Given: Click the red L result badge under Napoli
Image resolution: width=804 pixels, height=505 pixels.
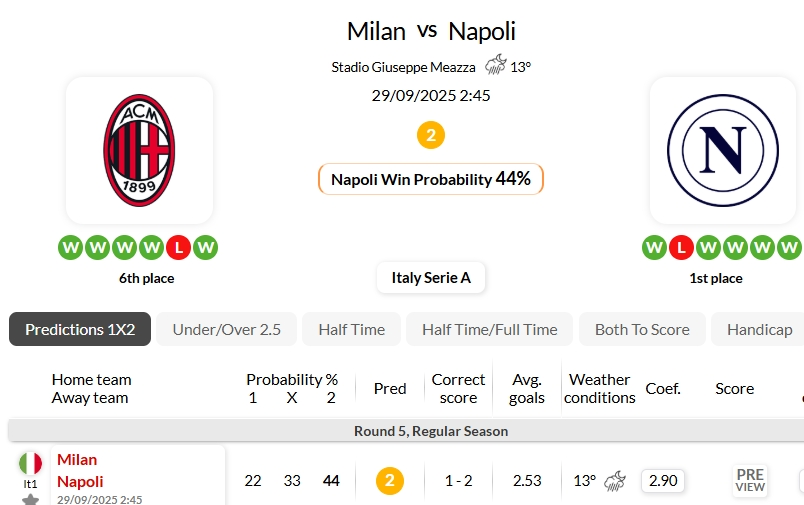Looking at the screenshot, I should click(x=681, y=247).
